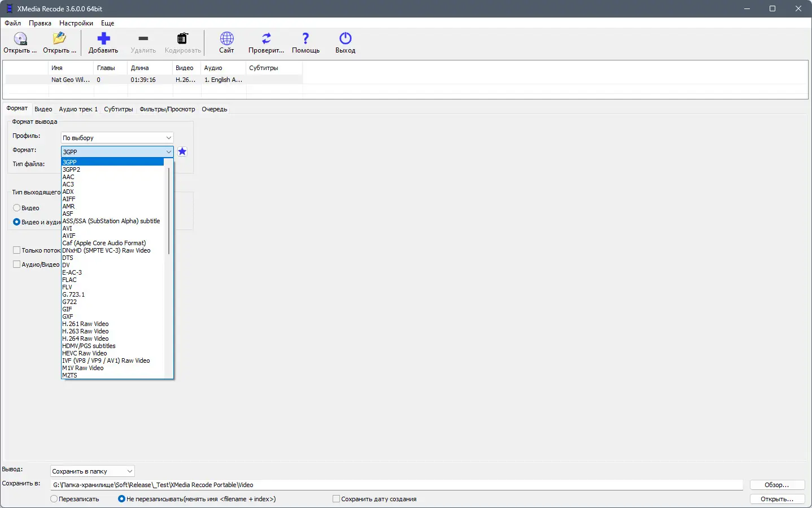
Task: Choose FLAC from the format list
Action: point(112,280)
